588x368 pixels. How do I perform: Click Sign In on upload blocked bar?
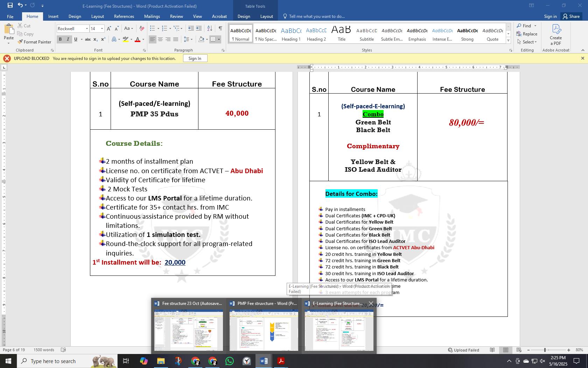pos(195,58)
